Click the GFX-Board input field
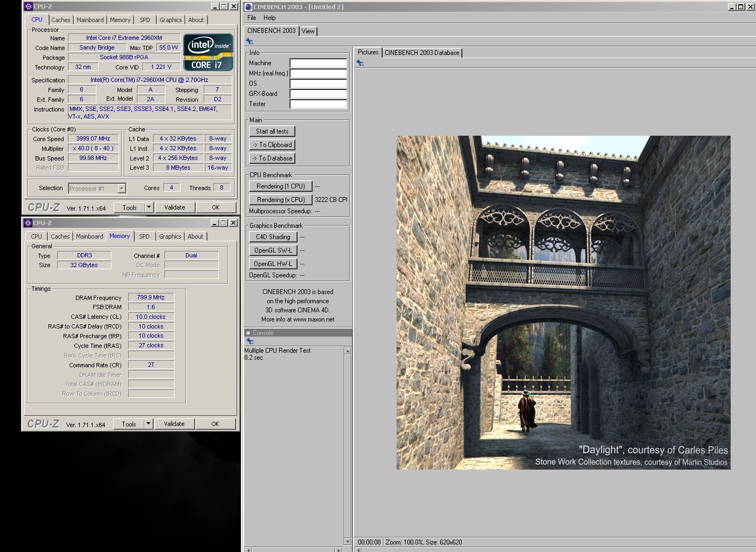 (318, 94)
